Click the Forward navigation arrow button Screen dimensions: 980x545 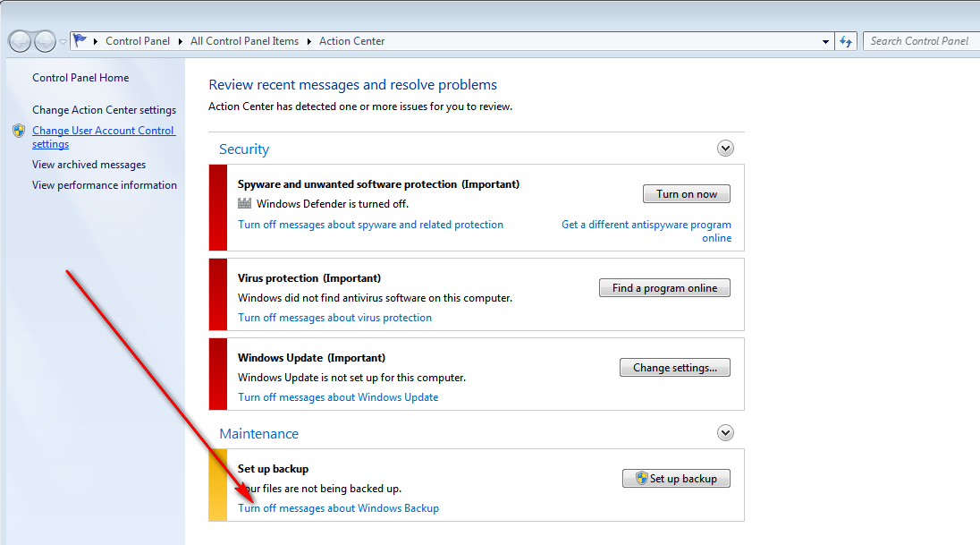tap(45, 41)
